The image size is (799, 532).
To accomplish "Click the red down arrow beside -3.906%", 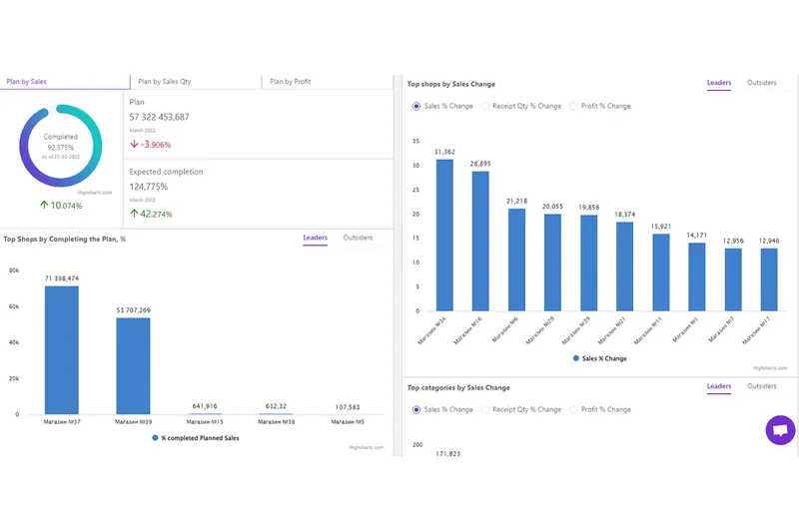I will (134, 144).
